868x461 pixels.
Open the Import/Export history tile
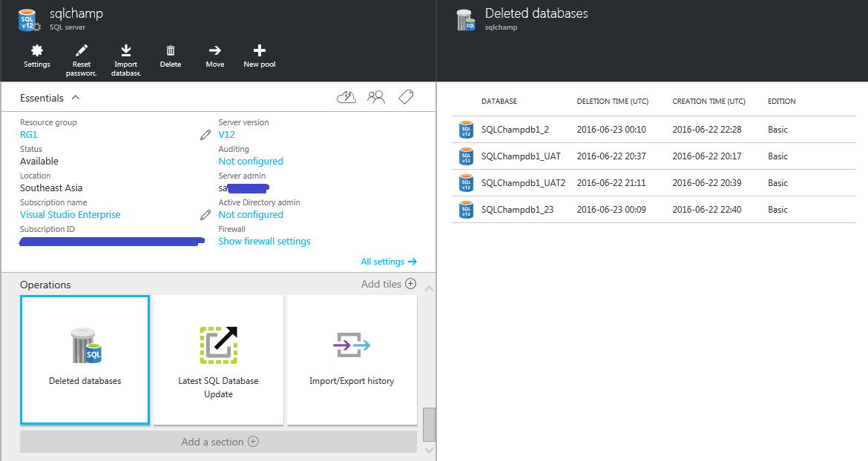[x=352, y=360]
